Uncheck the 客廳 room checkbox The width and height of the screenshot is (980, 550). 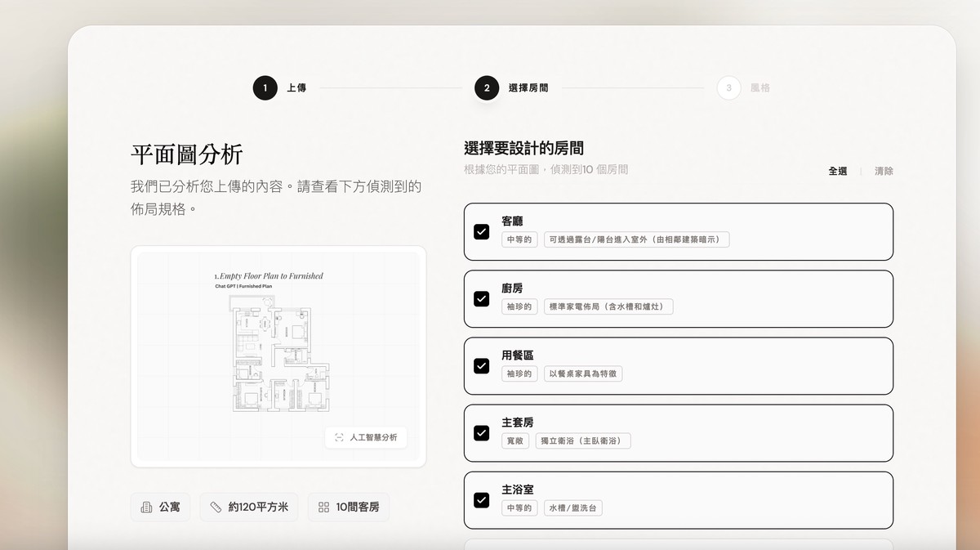tap(482, 231)
